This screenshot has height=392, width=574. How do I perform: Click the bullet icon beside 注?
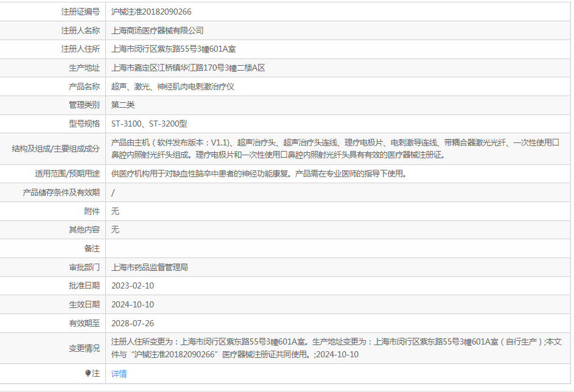[x=88, y=373]
